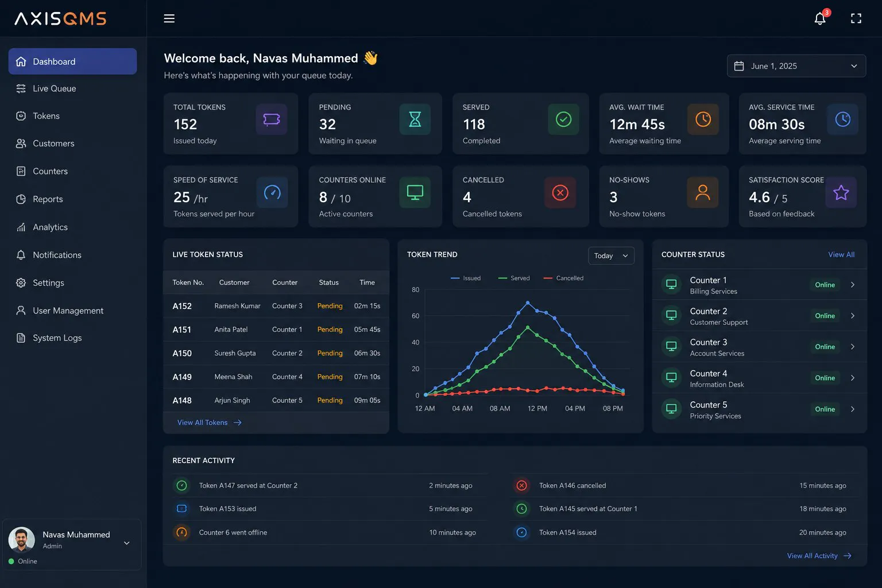The width and height of the screenshot is (882, 588).
Task: Select token row A152 Ramesh Kumar
Action: [276, 306]
